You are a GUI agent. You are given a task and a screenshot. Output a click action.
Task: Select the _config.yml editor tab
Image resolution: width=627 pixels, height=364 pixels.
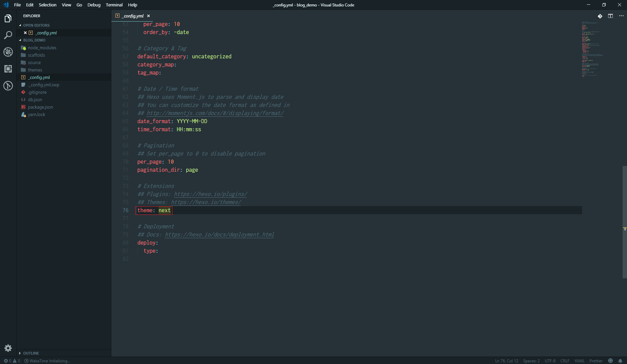(x=133, y=16)
